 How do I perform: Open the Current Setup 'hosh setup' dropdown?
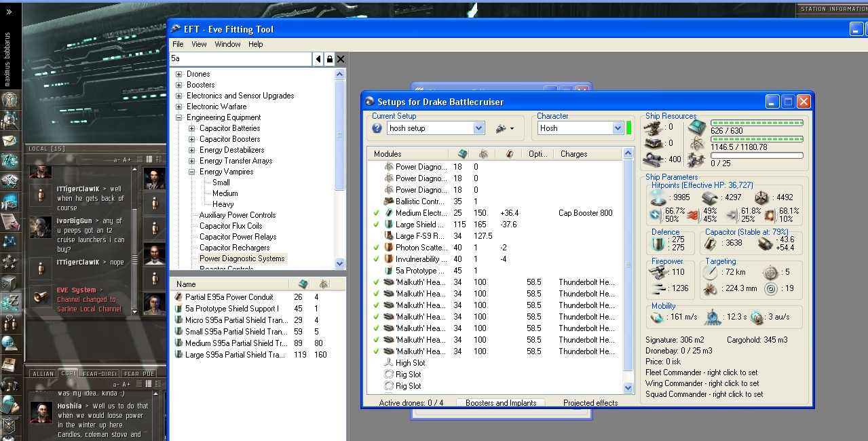pos(478,128)
